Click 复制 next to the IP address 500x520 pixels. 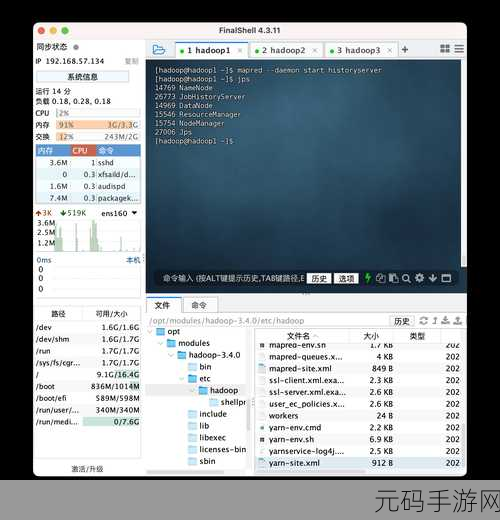click(132, 61)
